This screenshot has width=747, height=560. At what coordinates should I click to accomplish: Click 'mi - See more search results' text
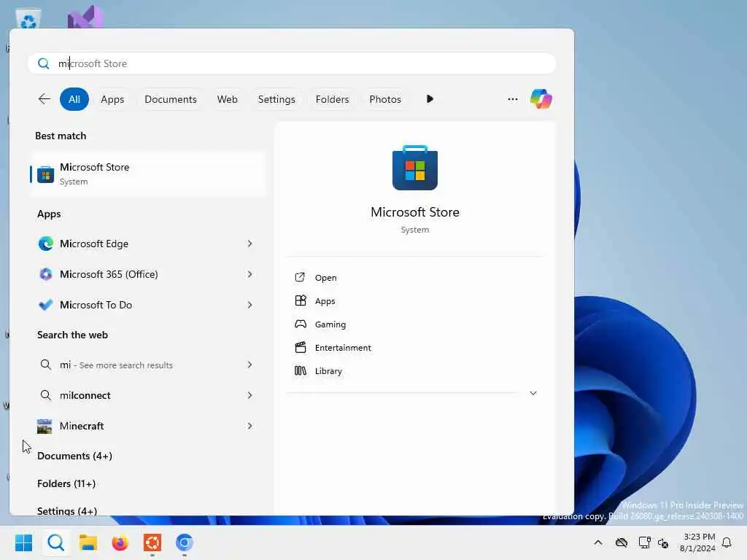(x=116, y=365)
